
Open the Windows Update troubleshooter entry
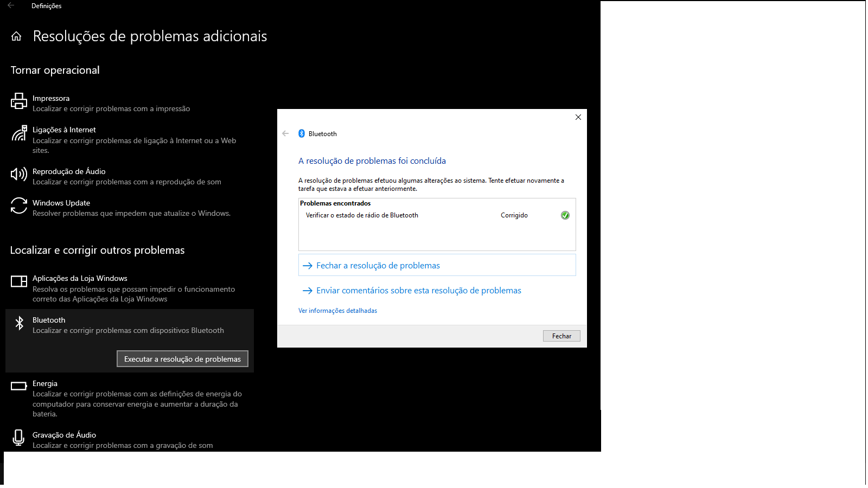click(131, 208)
